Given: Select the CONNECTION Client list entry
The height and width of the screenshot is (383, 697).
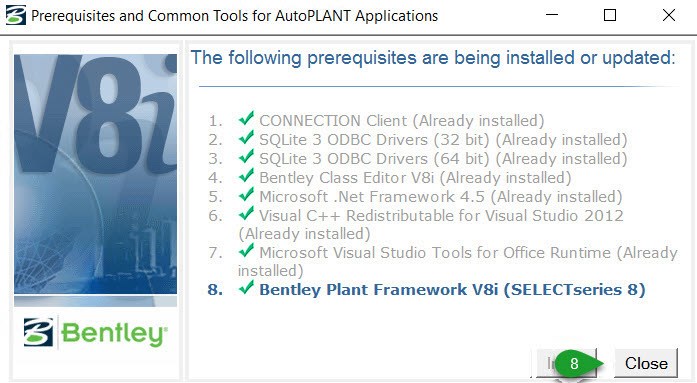Looking at the screenshot, I should 401,120.
